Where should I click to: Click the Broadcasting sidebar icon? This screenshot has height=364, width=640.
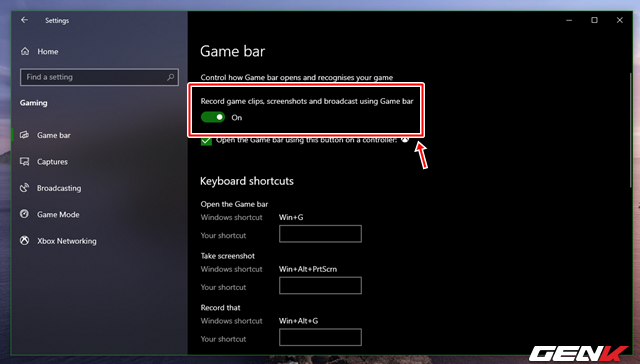(x=24, y=188)
